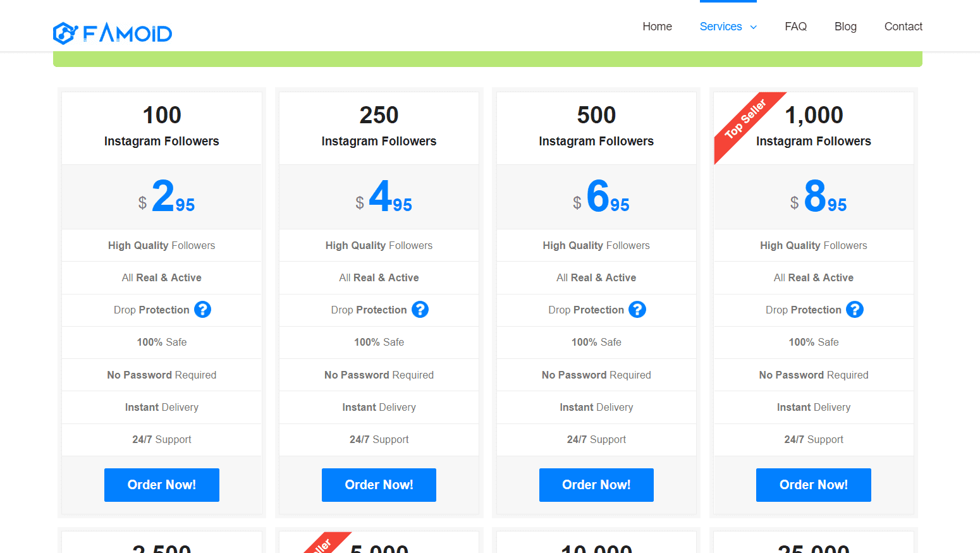Click Instant Delivery in 1,000 Followers card
Viewport: 980px width, 553px height.
(x=814, y=407)
